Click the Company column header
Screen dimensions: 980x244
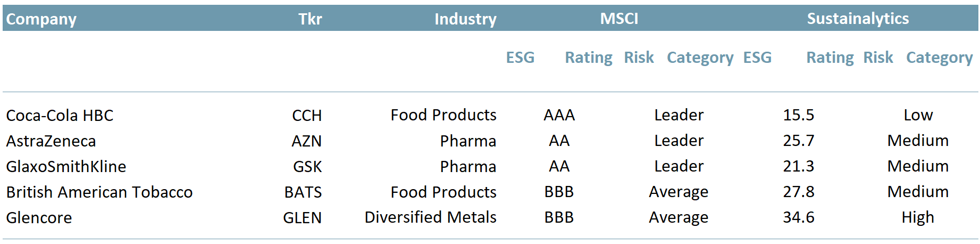point(41,19)
